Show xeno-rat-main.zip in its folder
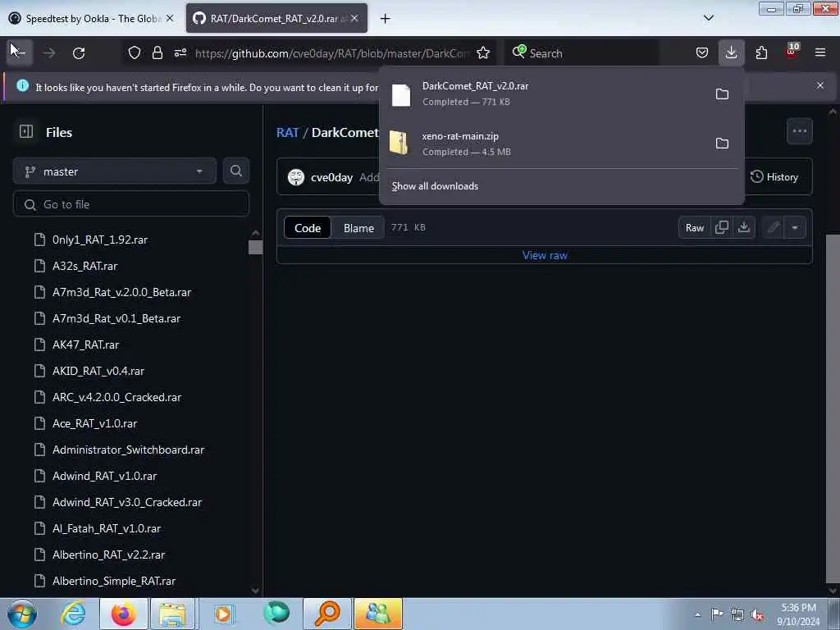Viewport: 840px width, 630px height. 722,144
